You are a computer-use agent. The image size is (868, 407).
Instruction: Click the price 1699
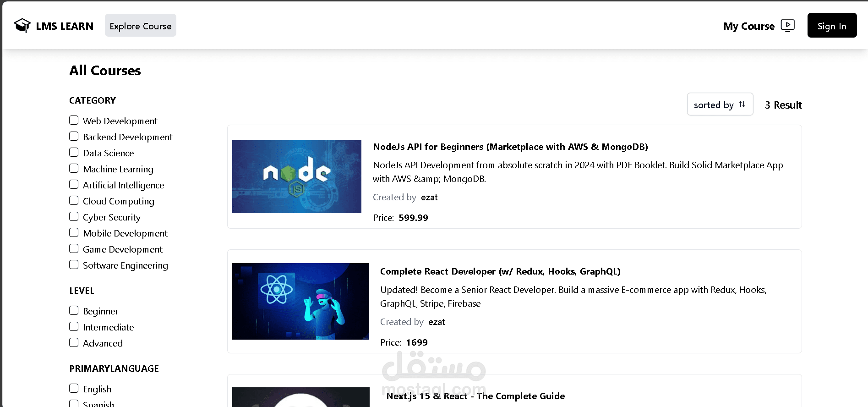(417, 342)
